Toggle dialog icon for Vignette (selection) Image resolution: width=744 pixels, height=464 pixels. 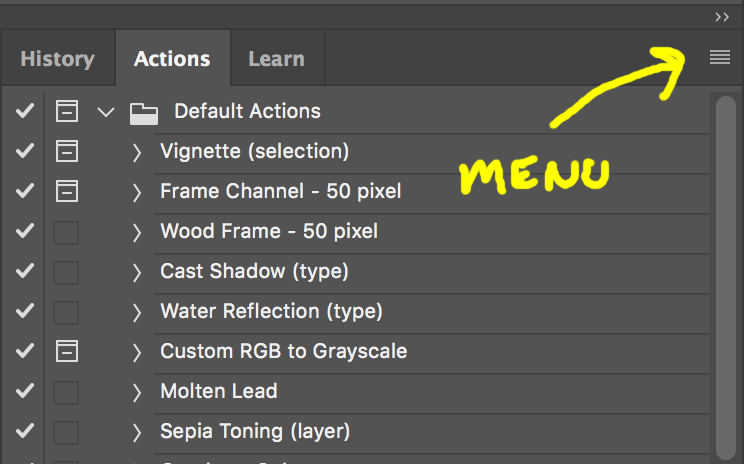pyautogui.click(x=67, y=151)
